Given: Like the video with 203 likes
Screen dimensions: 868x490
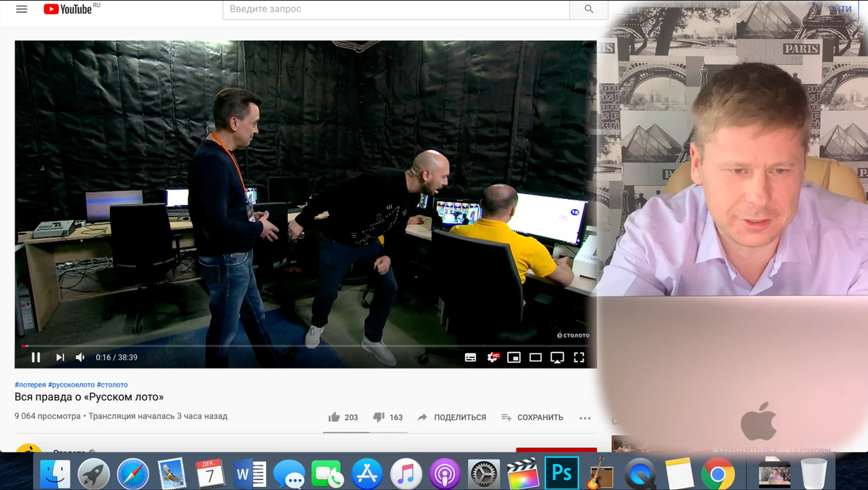Looking at the screenshot, I should click(x=343, y=418).
